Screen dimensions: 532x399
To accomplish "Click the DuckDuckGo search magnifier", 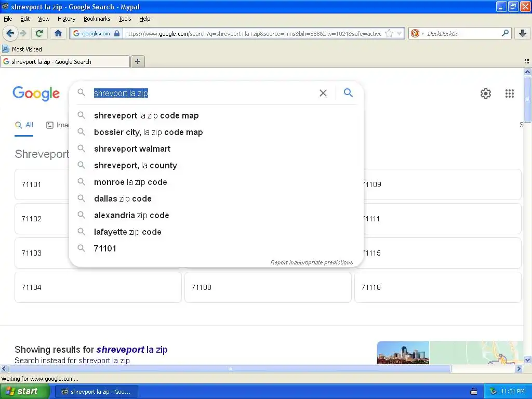I will [505, 33].
